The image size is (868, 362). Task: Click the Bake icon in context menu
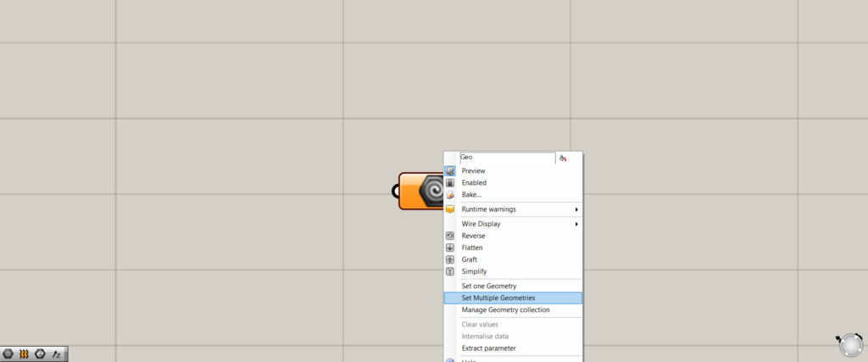(x=450, y=194)
